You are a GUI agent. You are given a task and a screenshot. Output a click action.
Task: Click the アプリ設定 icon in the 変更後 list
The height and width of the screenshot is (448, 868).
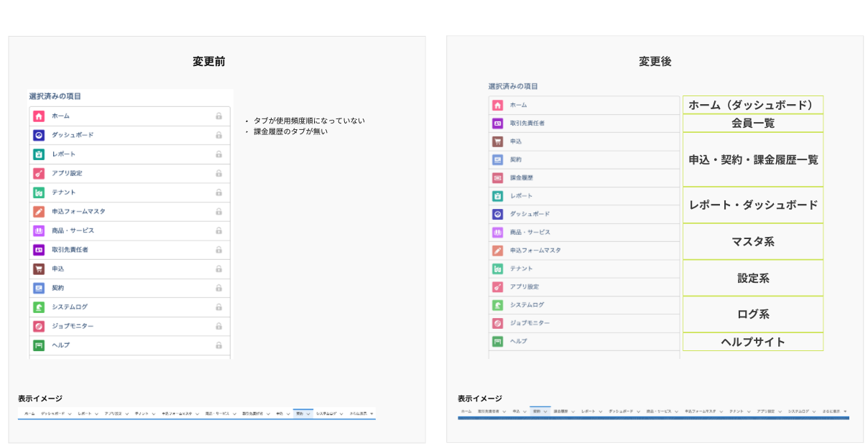pos(497,286)
